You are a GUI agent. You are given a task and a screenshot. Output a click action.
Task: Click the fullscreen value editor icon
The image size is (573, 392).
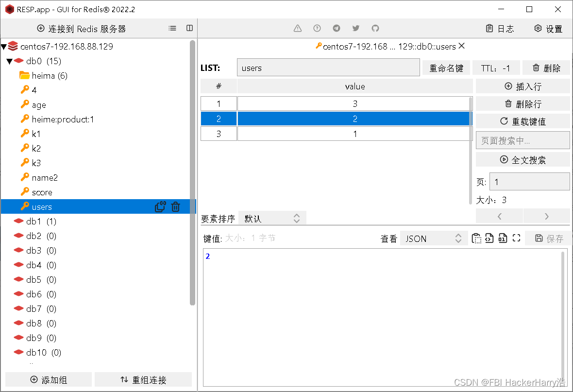(x=516, y=238)
